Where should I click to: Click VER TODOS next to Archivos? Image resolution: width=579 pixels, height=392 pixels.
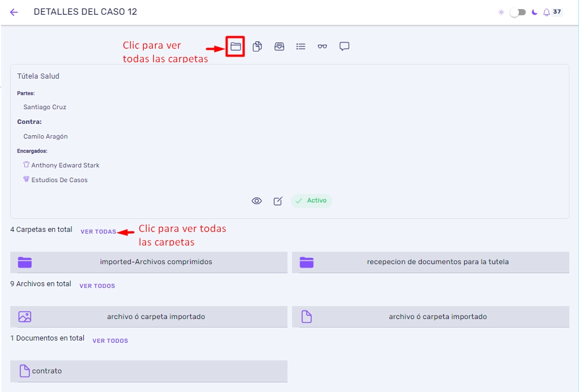pos(97,286)
